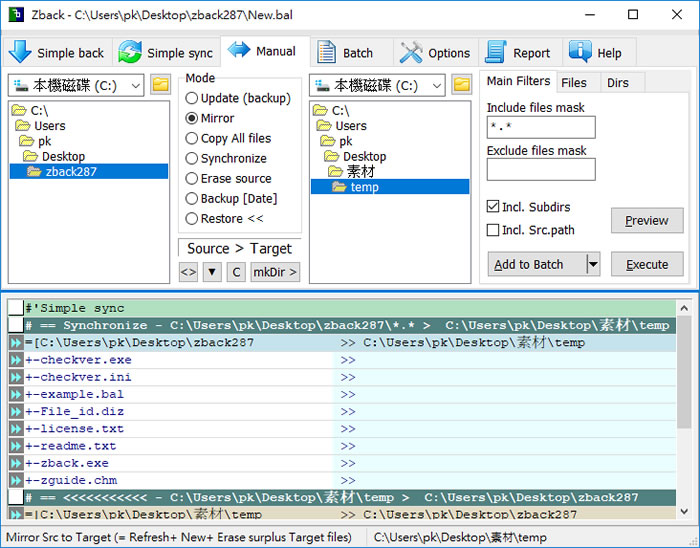The height and width of the screenshot is (548, 700).
Task: Switch to the Simple sync tab
Action: (x=166, y=53)
